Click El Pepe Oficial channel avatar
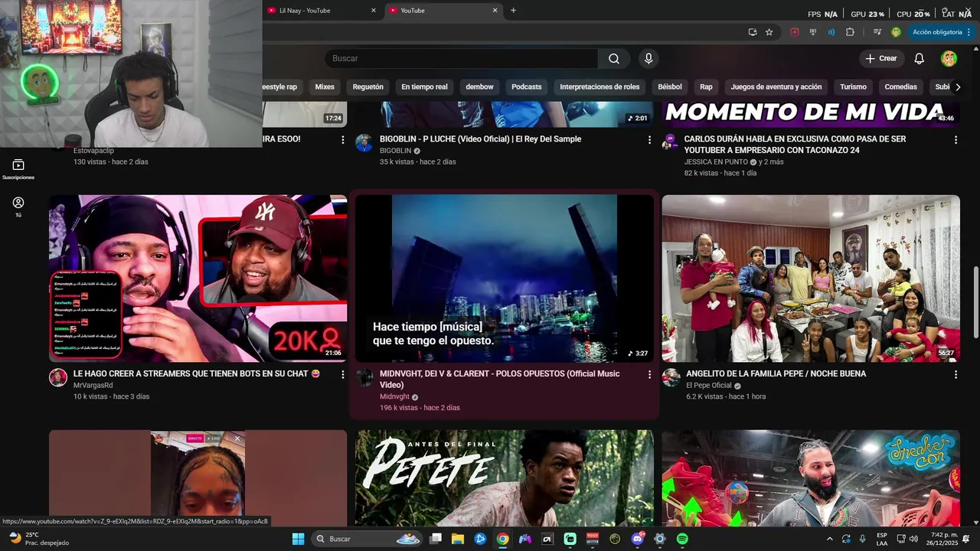This screenshot has height=551, width=980. click(x=671, y=377)
